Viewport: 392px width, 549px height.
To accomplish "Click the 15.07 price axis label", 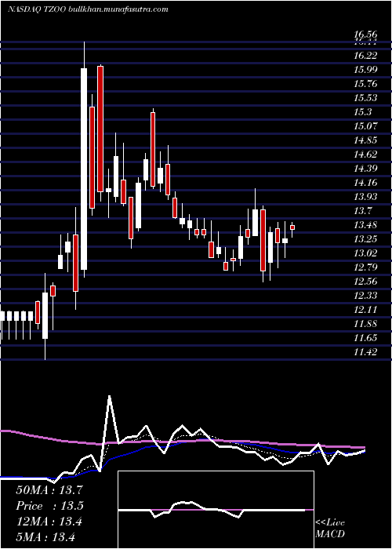I will (x=365, y=125).
